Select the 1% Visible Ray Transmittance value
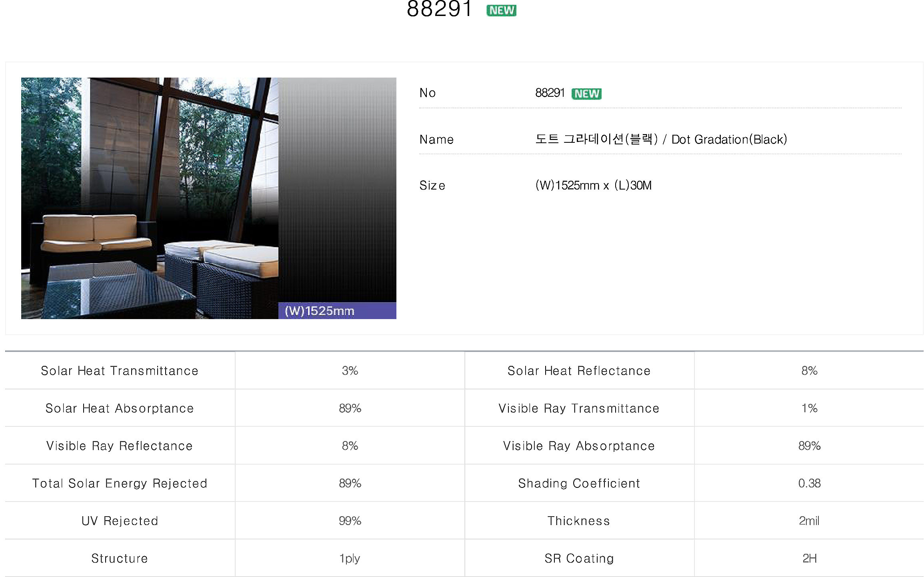Screen dimensions: 924x577 coord(809,408)
